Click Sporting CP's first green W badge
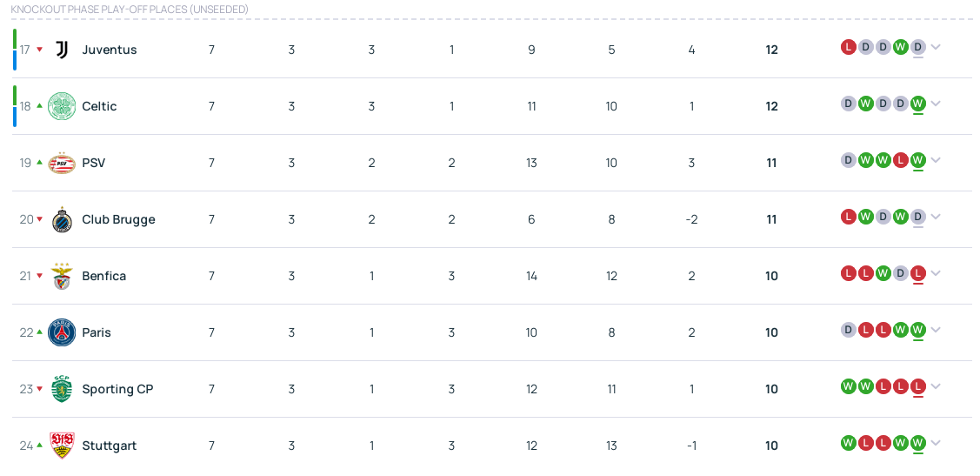This screenshot has height=476, width=980. pyautogui.click(x=849, y=386)
